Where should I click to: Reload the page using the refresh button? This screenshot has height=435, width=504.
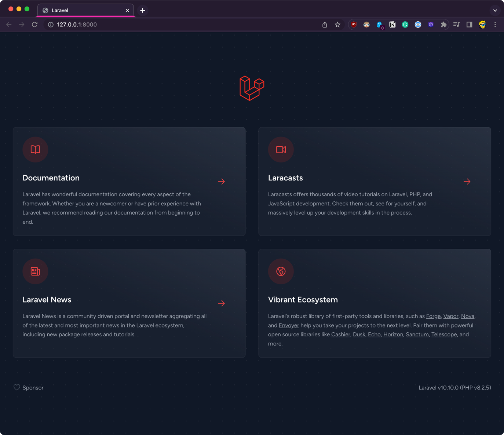click(35, 25)
